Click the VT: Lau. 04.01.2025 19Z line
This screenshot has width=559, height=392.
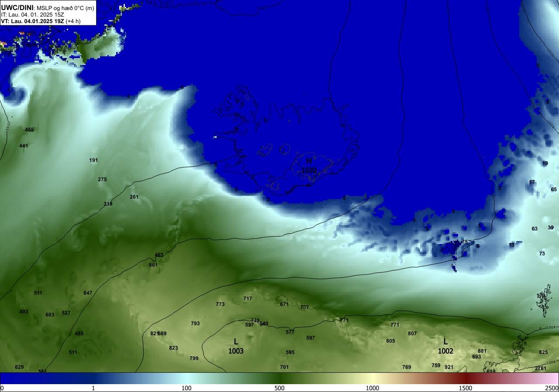(41, 21)
